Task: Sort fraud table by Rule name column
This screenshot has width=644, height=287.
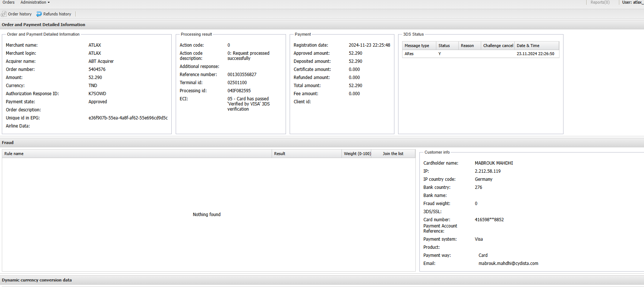Action: point(14,154)
